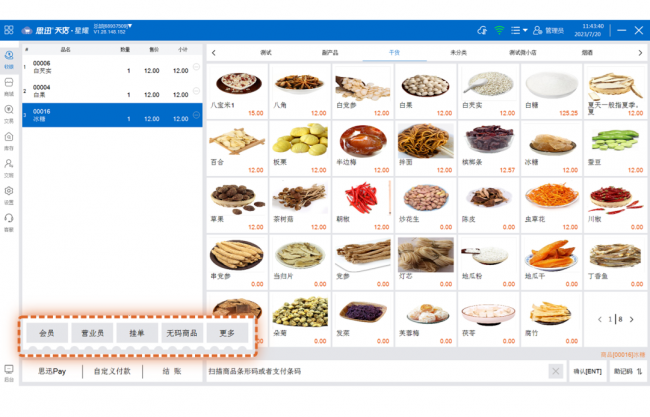650x417 pixels.
Task: Switch to the 烟酒 category tab
Action: (587, 53)
